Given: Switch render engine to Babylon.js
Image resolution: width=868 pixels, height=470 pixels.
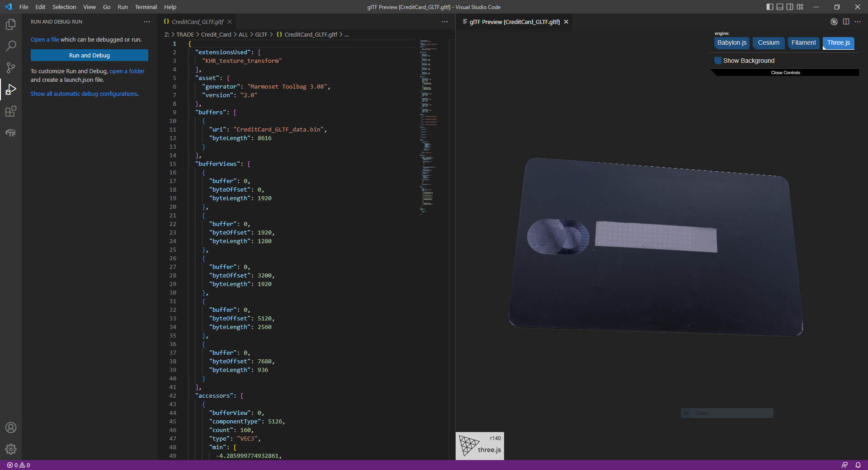Looking at the screenshot, I should coord(731,43).
